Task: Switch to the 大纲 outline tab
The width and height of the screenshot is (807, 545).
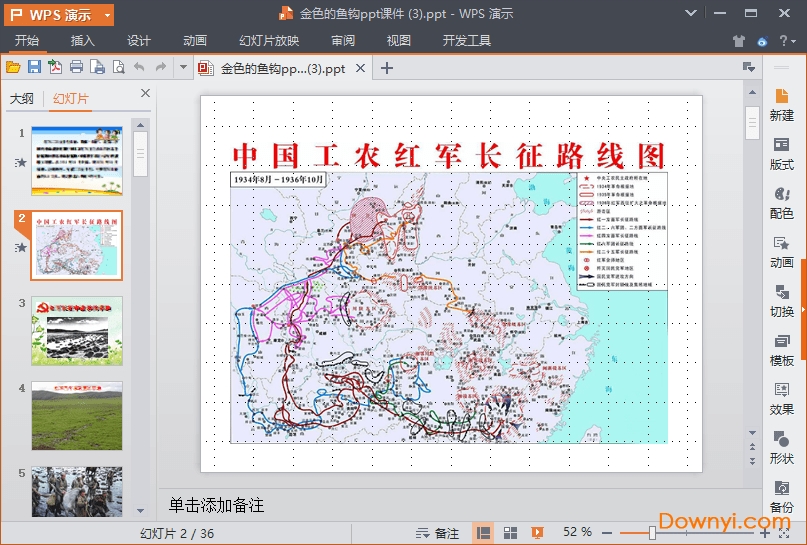Action: point(21,98)
